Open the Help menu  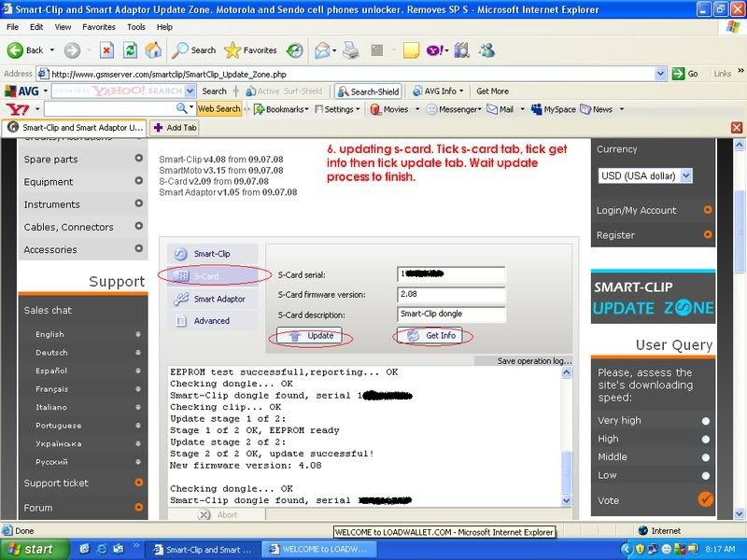[x=164, y=27]
